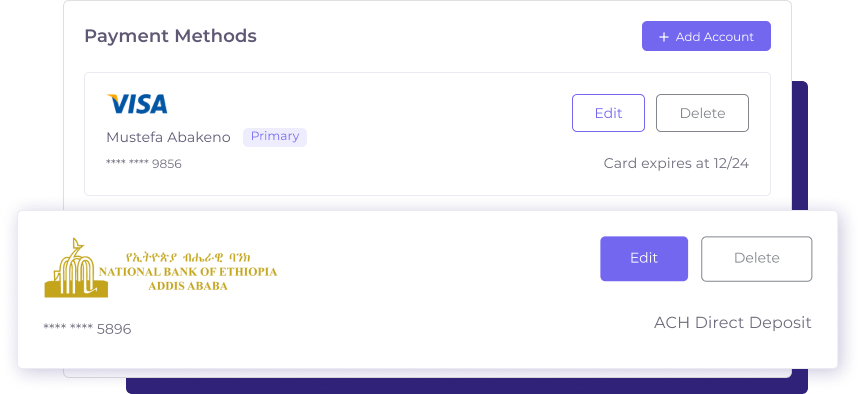Delete the Visa card ending 9856
This screenshot has height=394, width=862.
pyautogui.click(x=702, y=113)
